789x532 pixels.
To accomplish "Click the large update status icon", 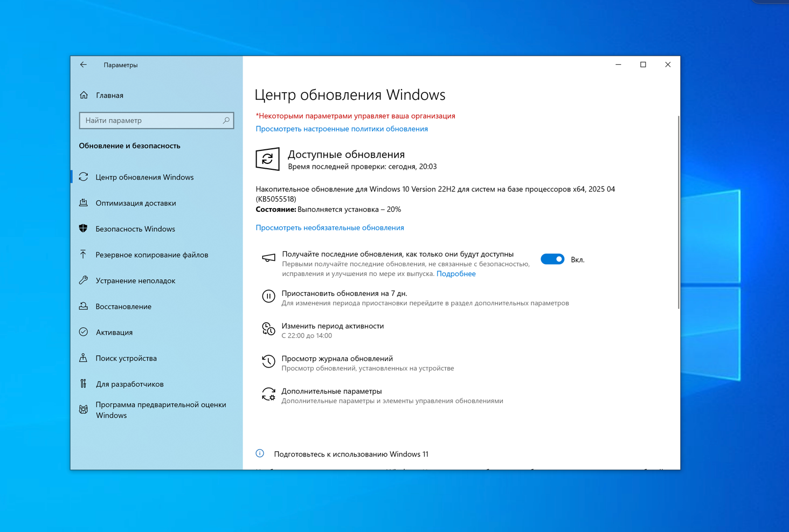I will 267,159.
